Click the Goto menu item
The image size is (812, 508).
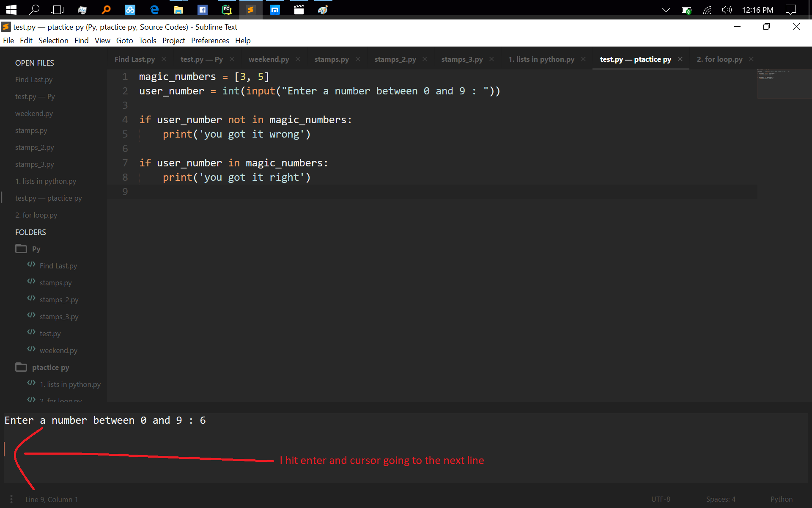tap(124, 40)
